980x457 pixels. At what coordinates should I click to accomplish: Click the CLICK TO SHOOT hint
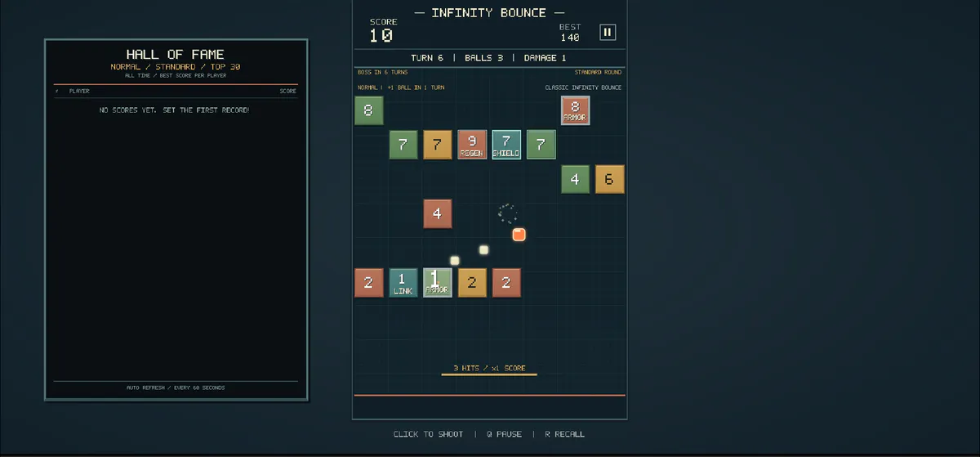coord(428,434)
